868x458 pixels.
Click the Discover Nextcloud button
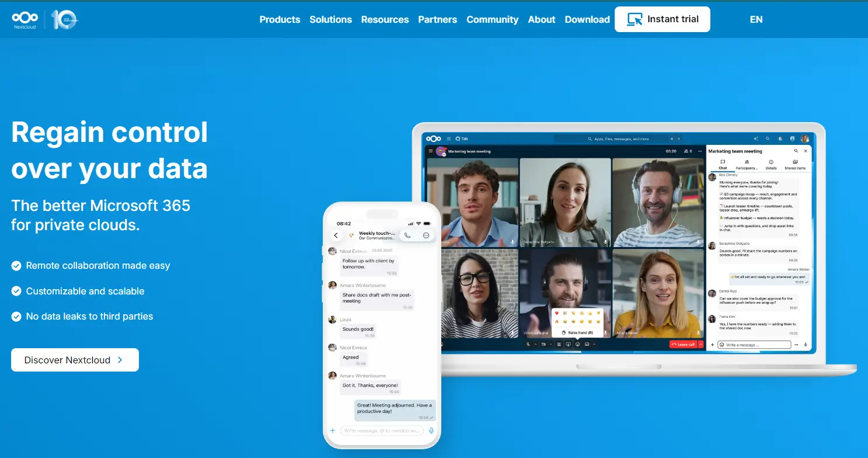(75, 360)
